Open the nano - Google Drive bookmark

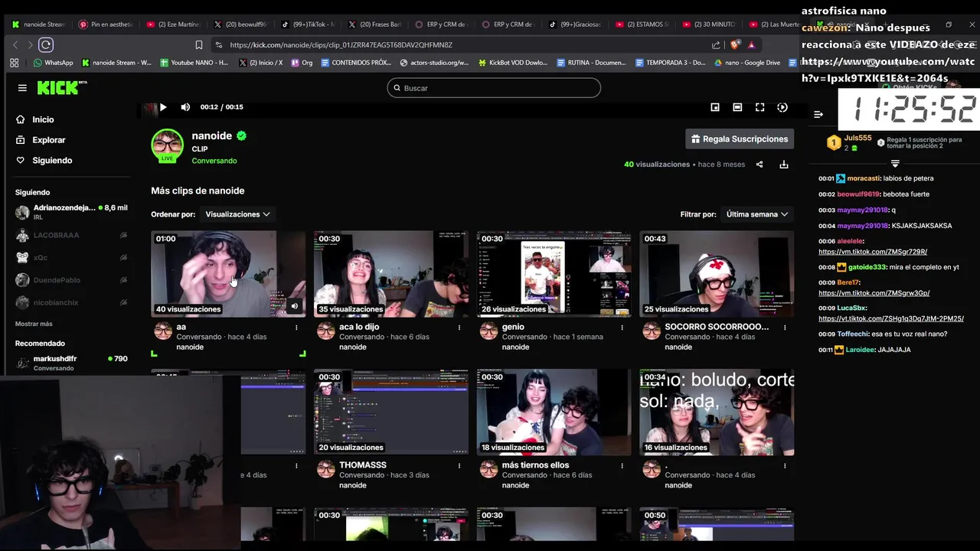point(747,63)
